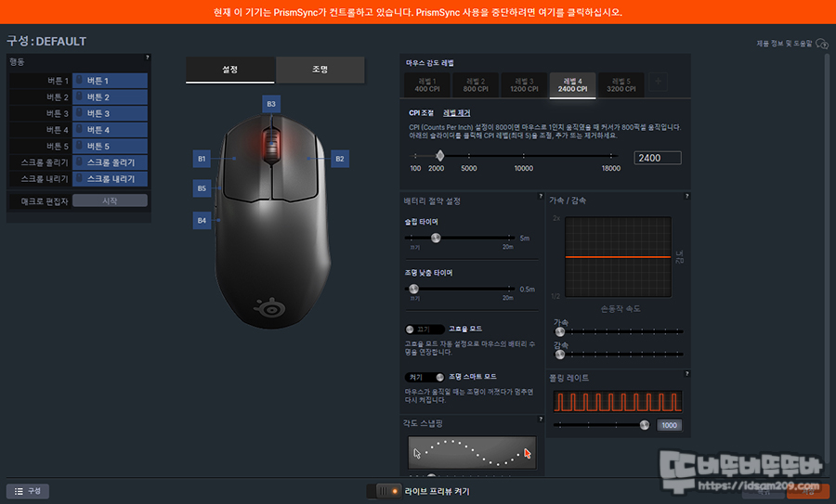The height and width of the screenshot is (504, 836).
Task: Open help for 각도 스냅핑 panel
Action: (541, 419)
